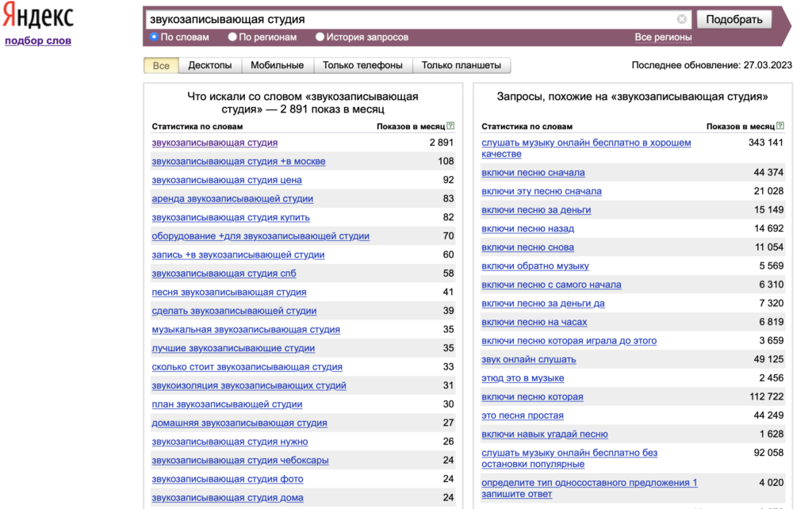Open 'звук онлайн слушать' query link
The height and width of the screenshot is (509, 812).
pyautogui.click(x=529, y=359)
